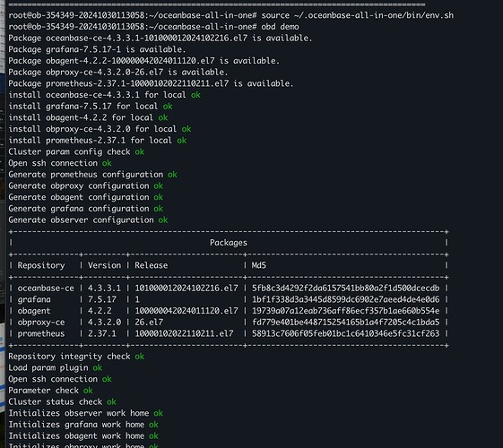The height and width of the screenshot is (448, 503).
Task: Click the 'Md5' column header
Action: (259, 265)
